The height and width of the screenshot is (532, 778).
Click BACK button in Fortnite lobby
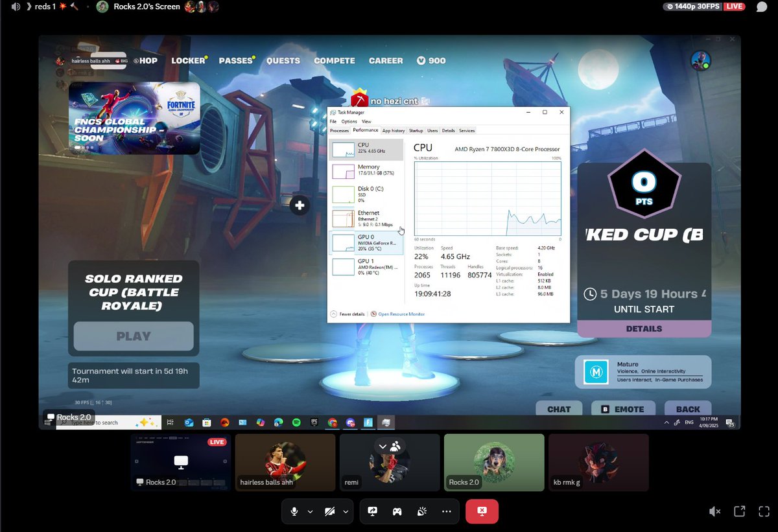[x=687, y=409]
